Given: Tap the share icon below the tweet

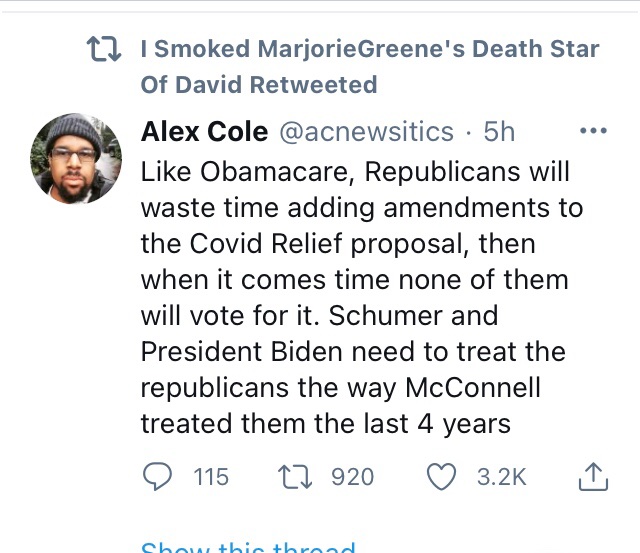Looking at the screenshot, I should pos(593,477).
